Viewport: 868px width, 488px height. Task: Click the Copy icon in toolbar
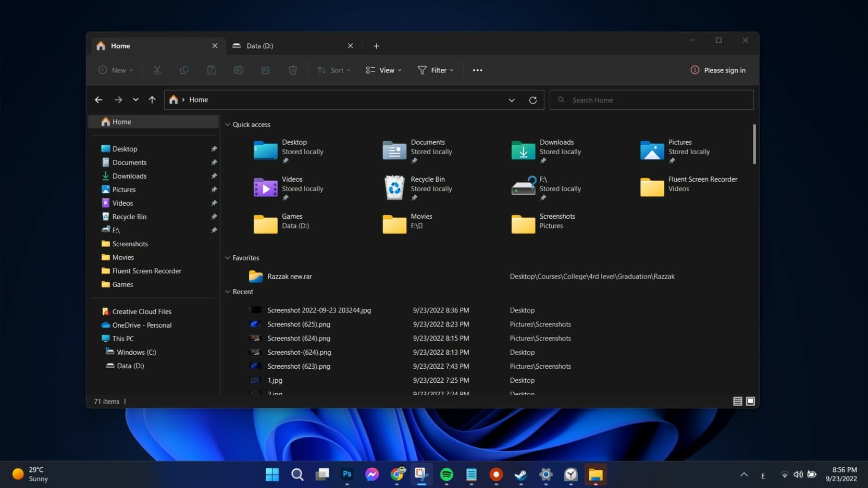point(184,70)
